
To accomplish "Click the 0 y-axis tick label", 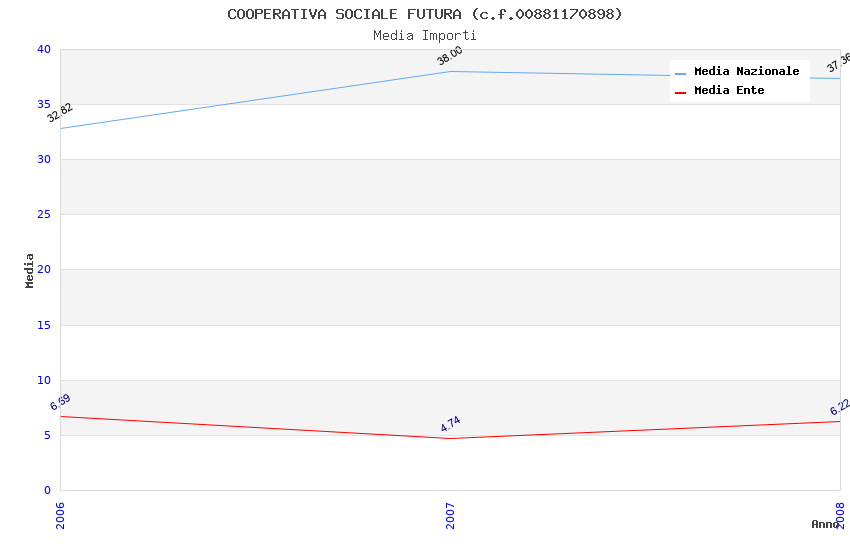I will click(47, 490).
